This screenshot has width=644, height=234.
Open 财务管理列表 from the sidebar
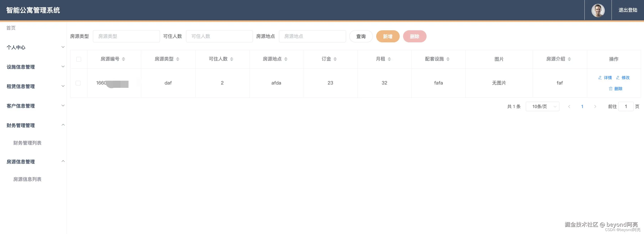(x=27, y=143)
